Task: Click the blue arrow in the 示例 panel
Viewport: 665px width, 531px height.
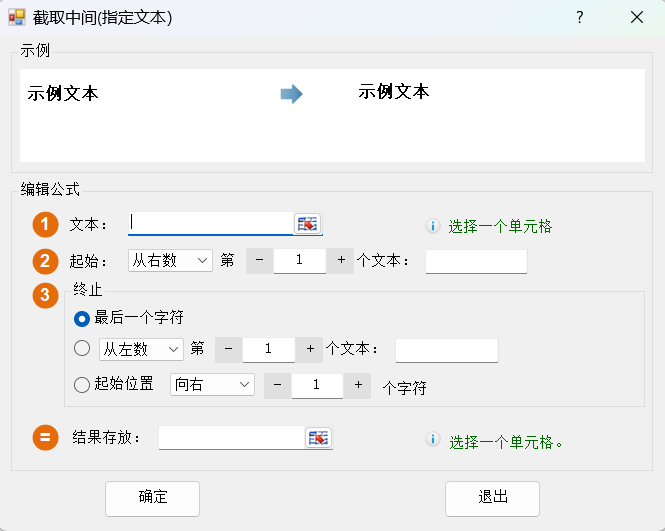Action: click(291, 94)
